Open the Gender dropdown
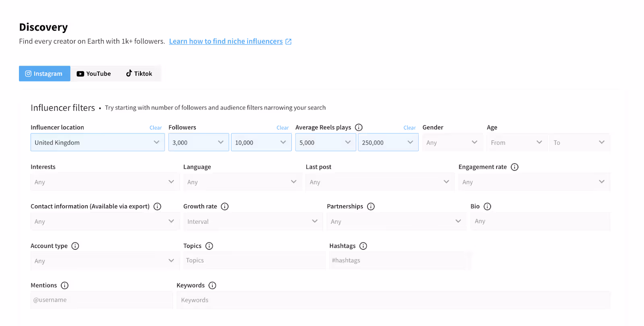The height and width of the screenshot is (326, 644). click(x=452, y=142)
